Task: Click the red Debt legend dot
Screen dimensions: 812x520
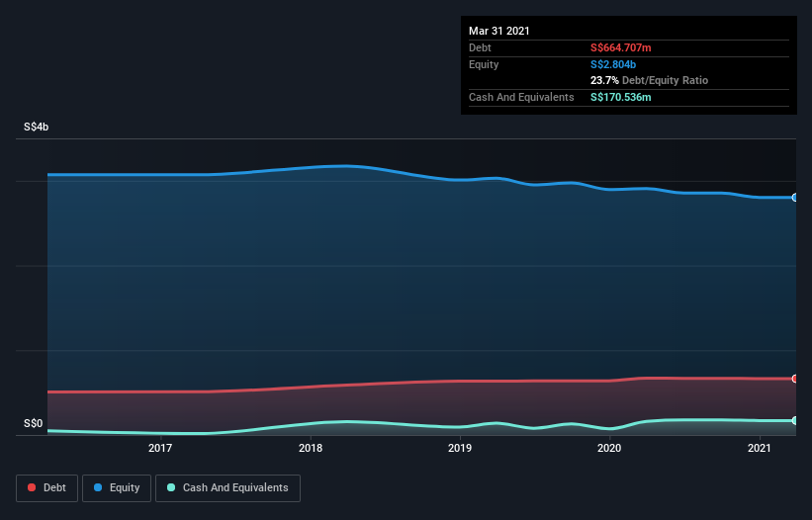Action: [32, 487]
